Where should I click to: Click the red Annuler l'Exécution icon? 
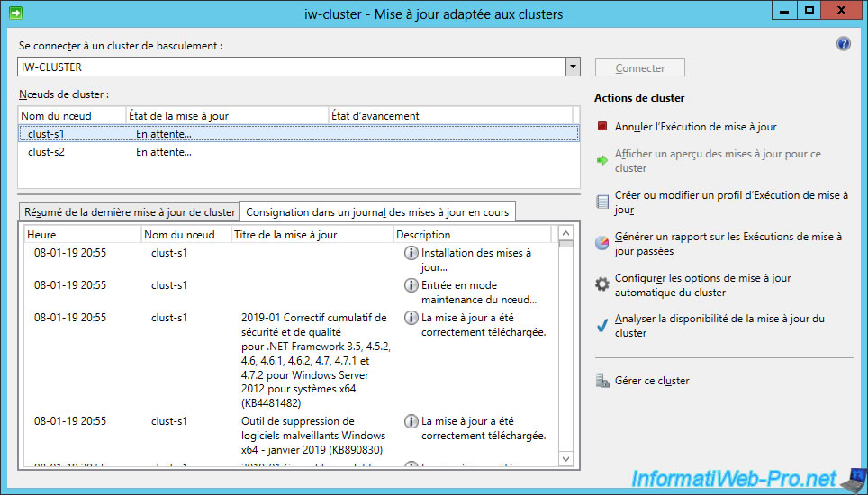click(602, 127)
